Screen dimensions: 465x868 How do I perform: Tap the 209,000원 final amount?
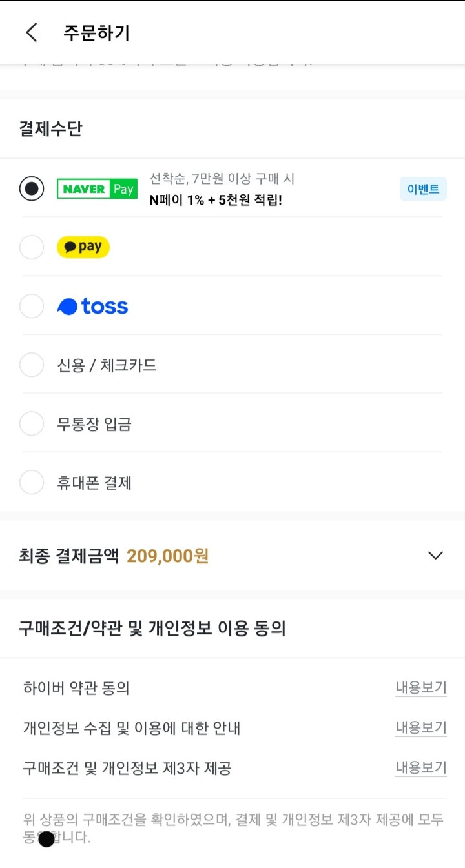tap(168, 556)
